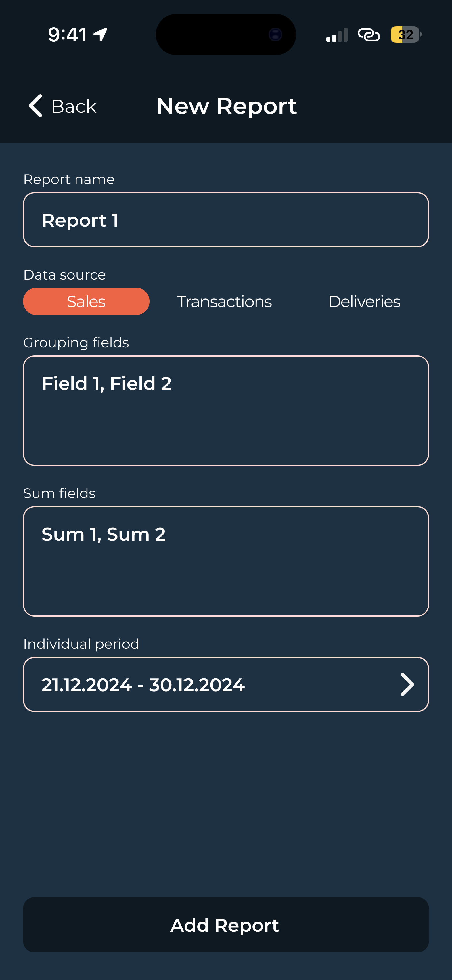452x980 pixels.
Task: Choose Deliveries as the data source
Action: pos(364,301)
